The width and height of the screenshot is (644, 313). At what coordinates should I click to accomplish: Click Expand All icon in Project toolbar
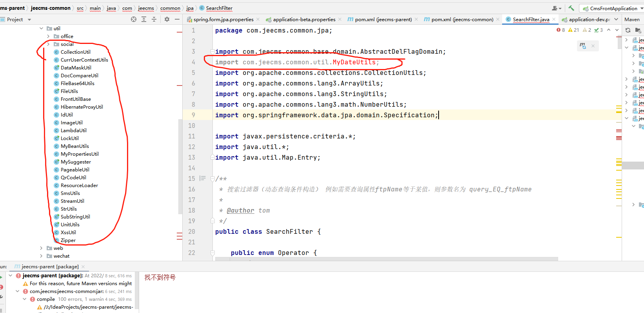pos(144,19)
